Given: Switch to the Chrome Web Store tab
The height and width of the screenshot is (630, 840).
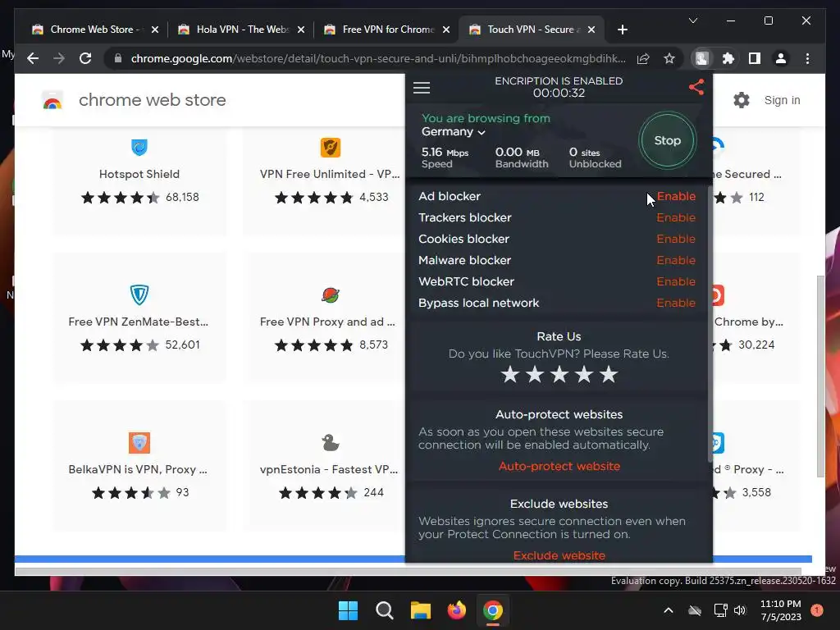Looking at the screenshot, I should 95,30.
